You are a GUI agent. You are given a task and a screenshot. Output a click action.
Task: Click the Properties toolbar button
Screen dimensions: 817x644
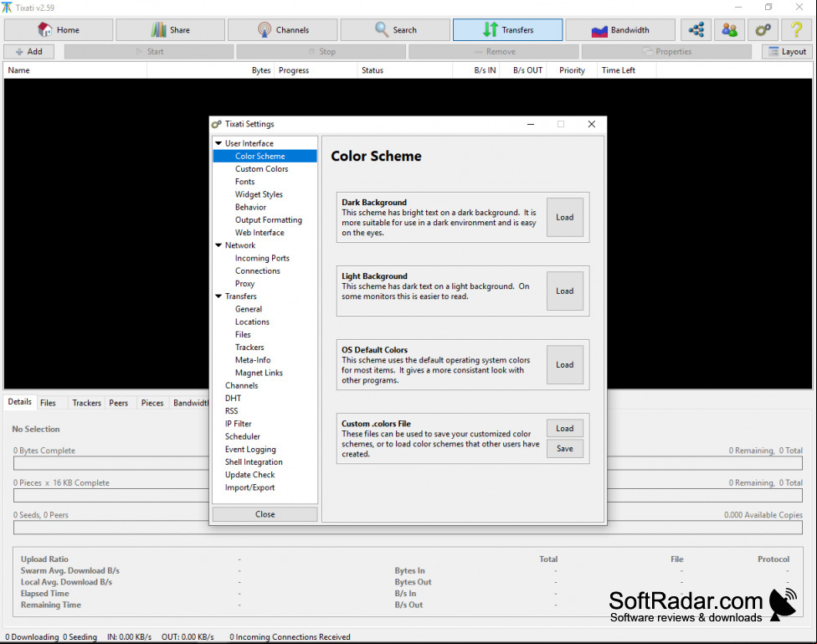point(666,52)
